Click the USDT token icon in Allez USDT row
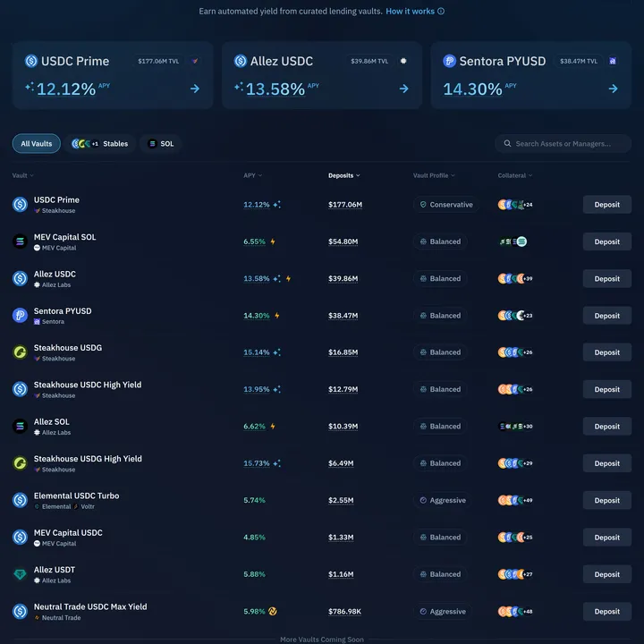The width and height of the screenshot is (644, 644). click(x=20, y=574)
